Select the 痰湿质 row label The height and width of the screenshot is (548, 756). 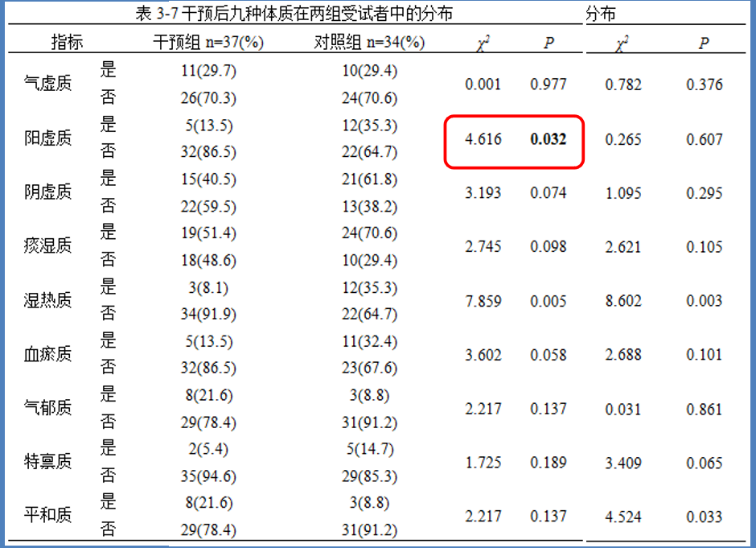(x=48, y=246)
